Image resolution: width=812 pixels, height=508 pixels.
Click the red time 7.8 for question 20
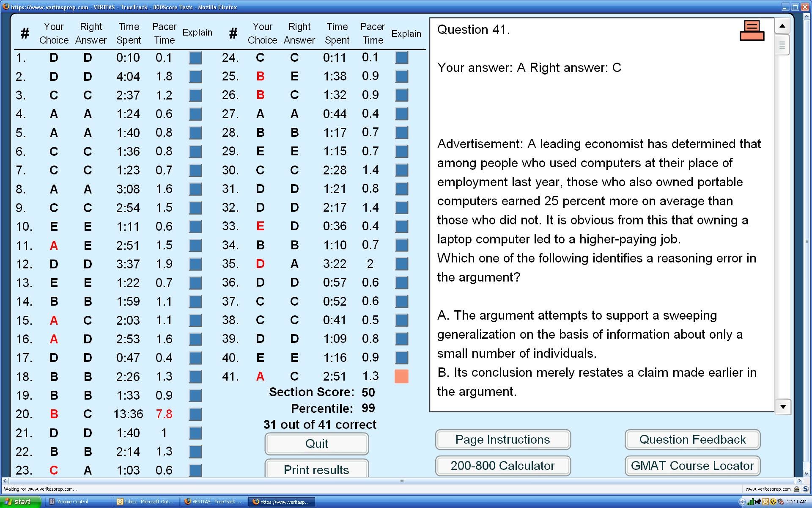click(x=164, y=414)
